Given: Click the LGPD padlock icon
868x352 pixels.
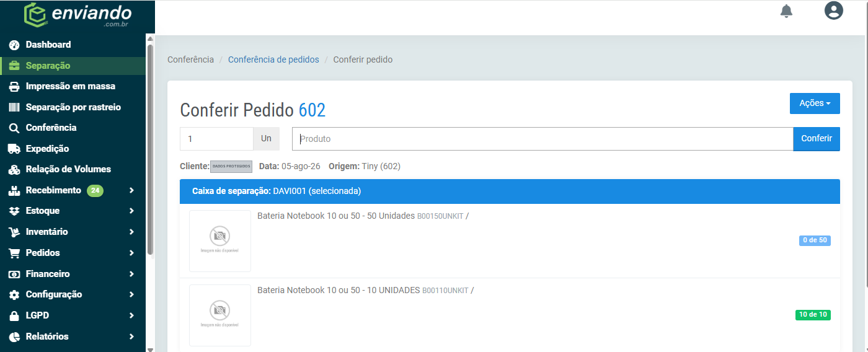Looking at the screenshot, I should click(x=14, y=315).
